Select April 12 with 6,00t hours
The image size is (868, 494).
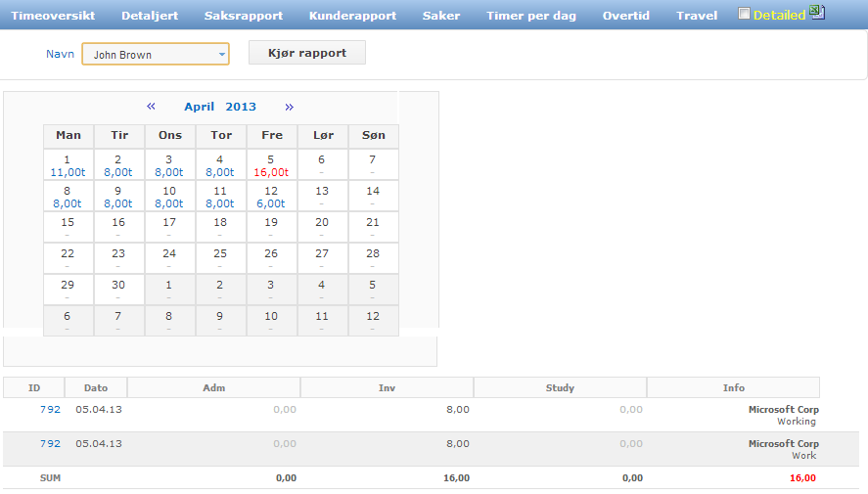tap(271, 197)
